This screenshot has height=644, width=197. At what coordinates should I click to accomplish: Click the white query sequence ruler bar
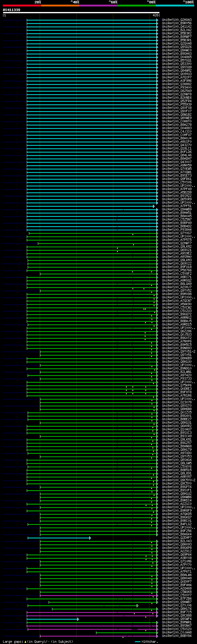click(x=81, y=13)
